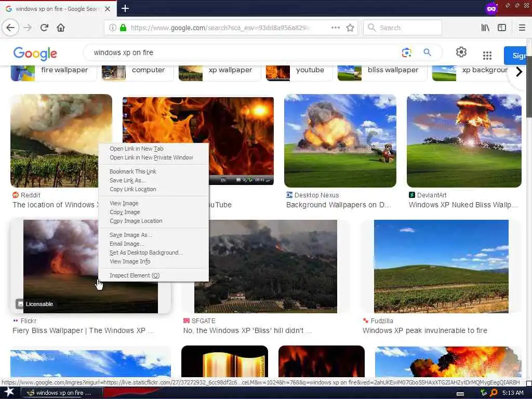The width and height of the screenshot is (532, 399).
Task: Click the Google search query field
Action: coord(244,52)
